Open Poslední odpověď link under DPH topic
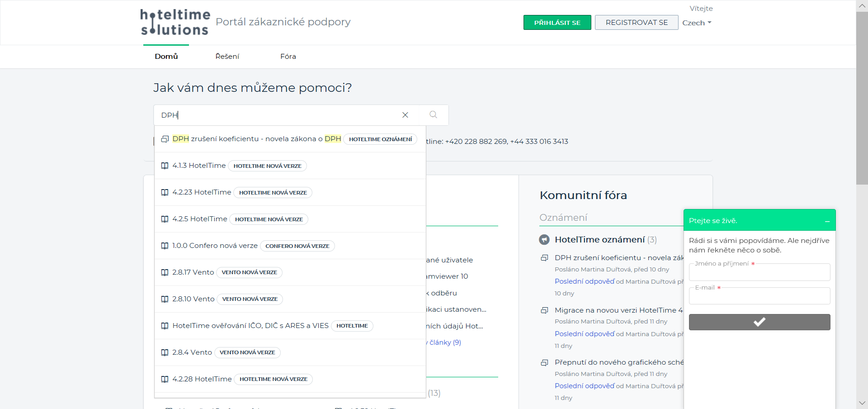Viewport: 868px width, 409px height. coord(585,281)
